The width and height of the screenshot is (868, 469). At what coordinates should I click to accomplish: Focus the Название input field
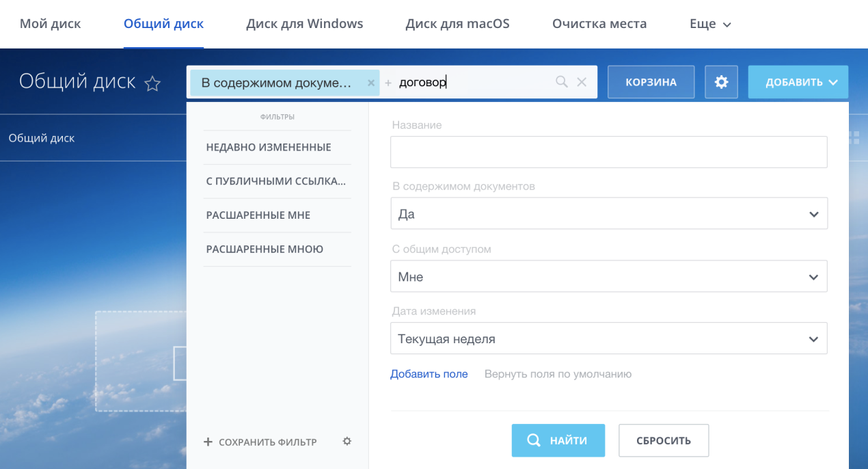tap(608, 152)
